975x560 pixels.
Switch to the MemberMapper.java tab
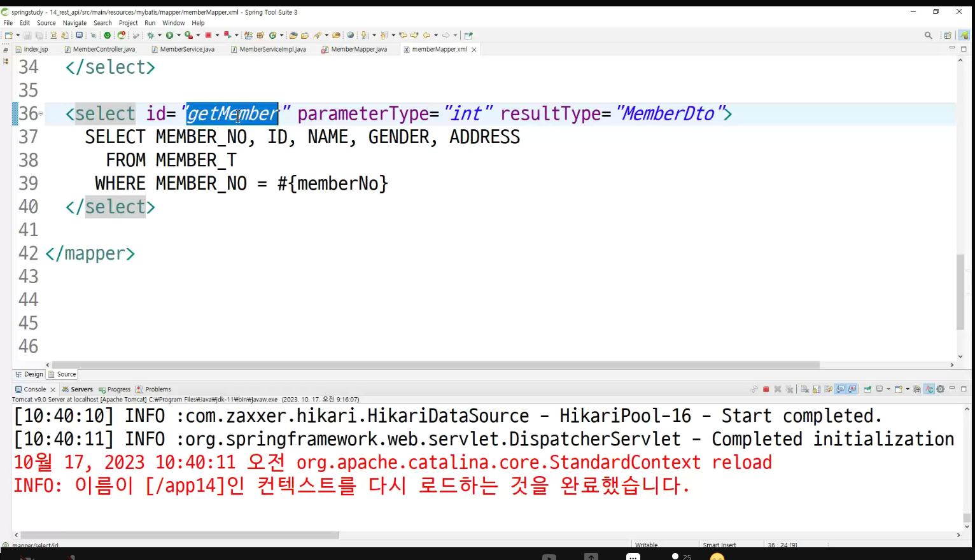(x=354, y=49)
